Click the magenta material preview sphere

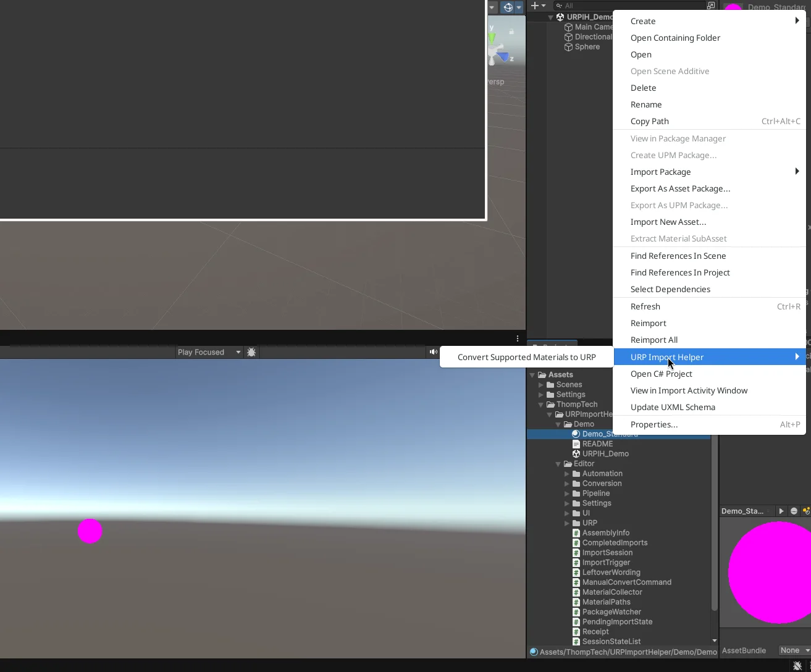click(x=770, y=573)
